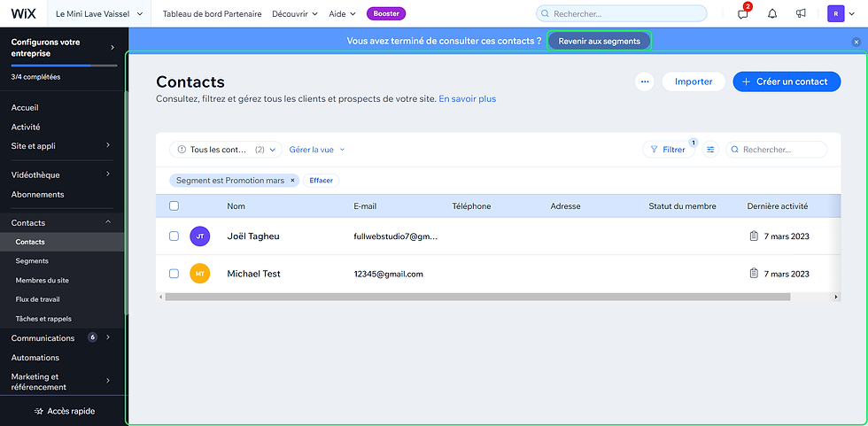This screenshot has width=868, height=426.
Task: Click the Accès rapide sparkle icon
Action: 39,411
